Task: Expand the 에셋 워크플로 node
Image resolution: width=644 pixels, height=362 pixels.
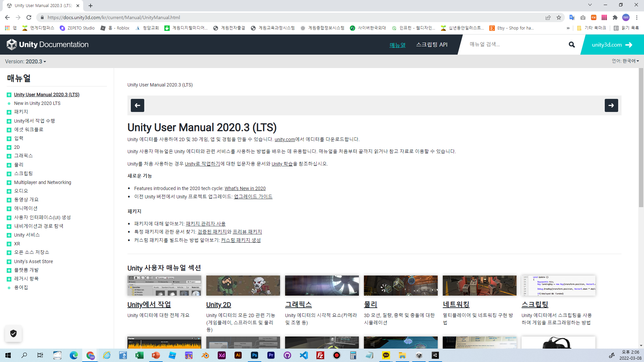Action: point(9,130)
